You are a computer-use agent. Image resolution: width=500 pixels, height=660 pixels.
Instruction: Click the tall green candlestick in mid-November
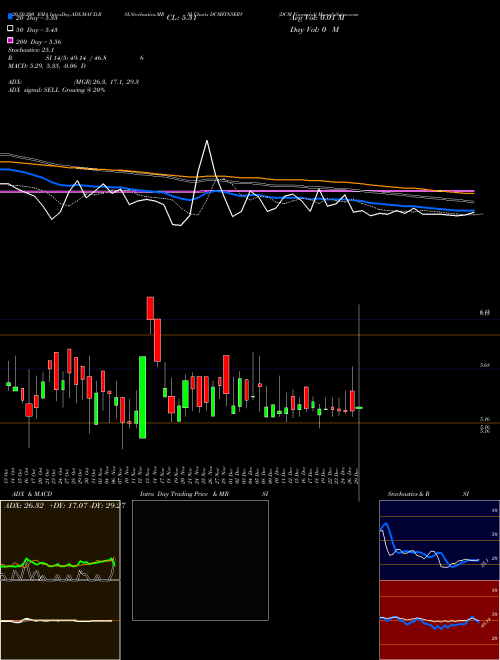tap(142, 397)
